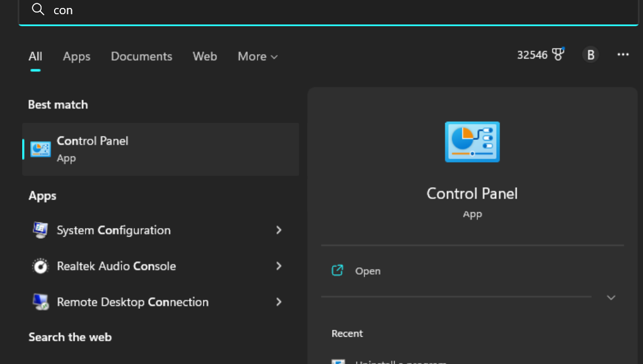This screenshot has height=364, width=643.
Task: Click the System Configuration app icon
Action: [x=40, y=230]
